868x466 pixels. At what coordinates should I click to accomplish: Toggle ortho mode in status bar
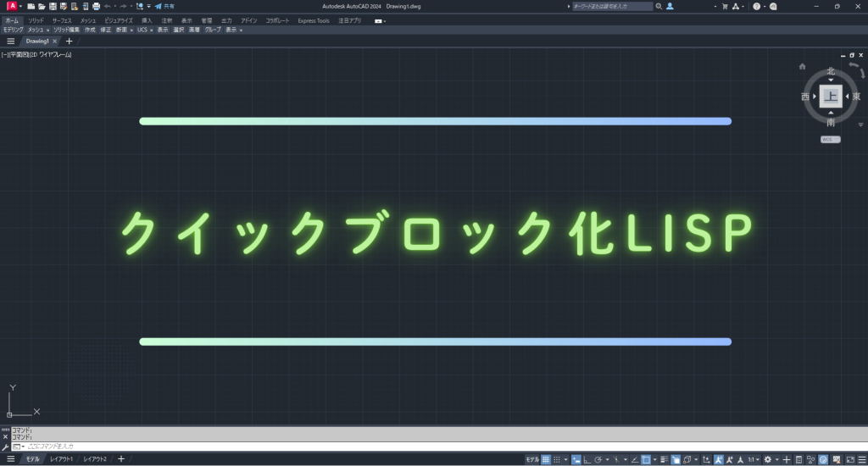(x=587, y=459)
